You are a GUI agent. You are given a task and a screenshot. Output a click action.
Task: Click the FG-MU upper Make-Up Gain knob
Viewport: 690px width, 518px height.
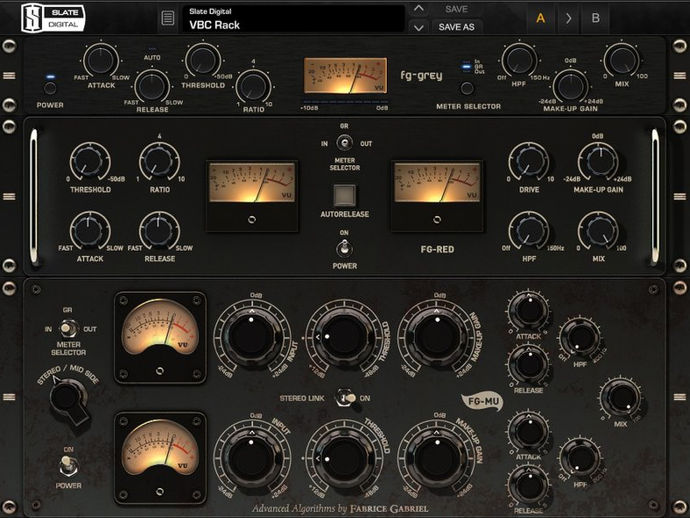437,338
